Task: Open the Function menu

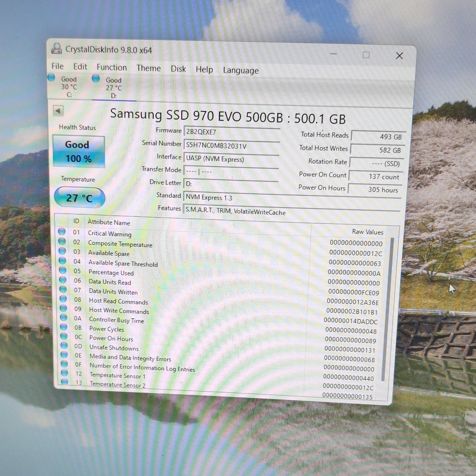Action: [x=112, y=67]
